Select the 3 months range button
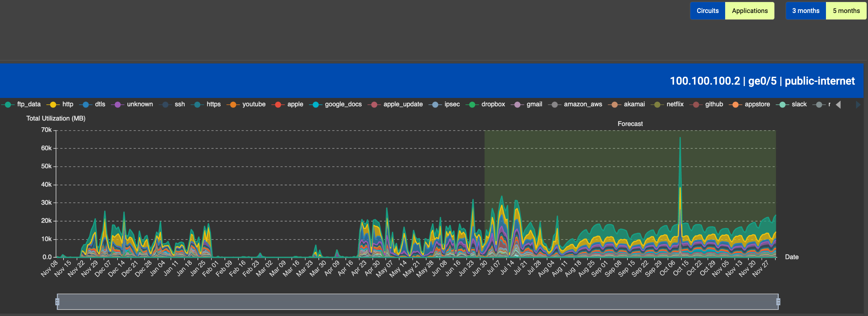Image resolution: width=868 pixels, height=316 pixels. tap(805, 11)
